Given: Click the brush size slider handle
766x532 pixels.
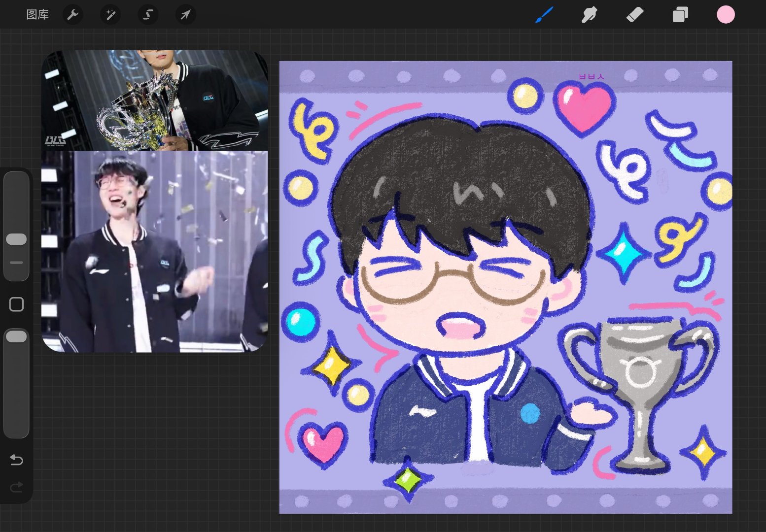Looking at the screenshot, I should 16,239.
